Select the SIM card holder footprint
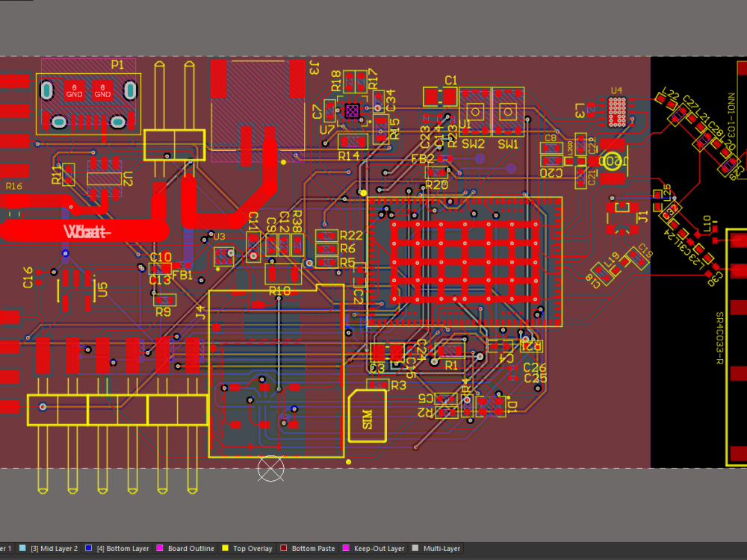The height and width of the screenshot is (560, 747). click(366, 417)
